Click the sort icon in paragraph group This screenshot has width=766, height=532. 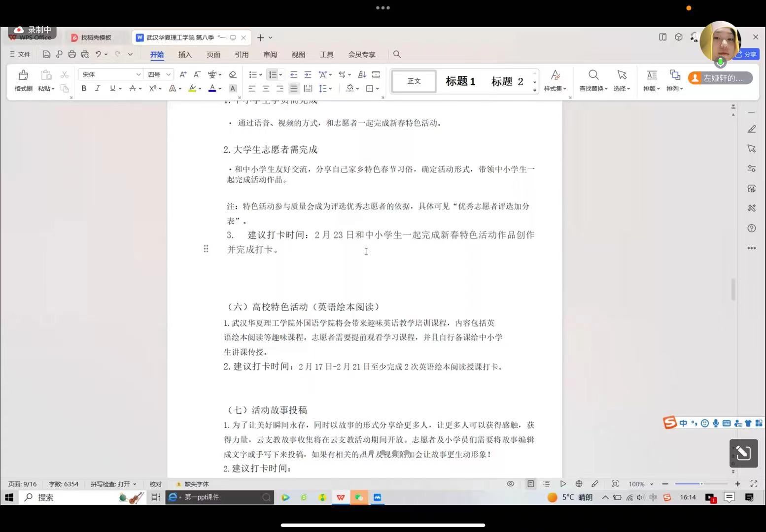pos(362,74)
